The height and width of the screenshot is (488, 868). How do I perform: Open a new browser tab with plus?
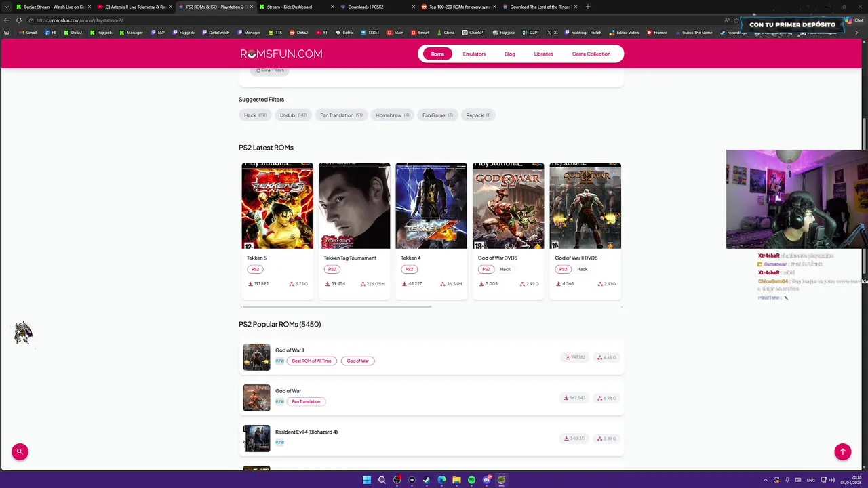[x=587, y=7]
